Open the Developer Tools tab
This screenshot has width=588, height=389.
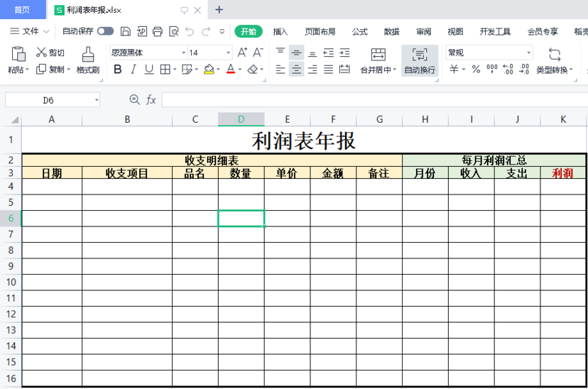pyautogui.click(x=495, y=31)
